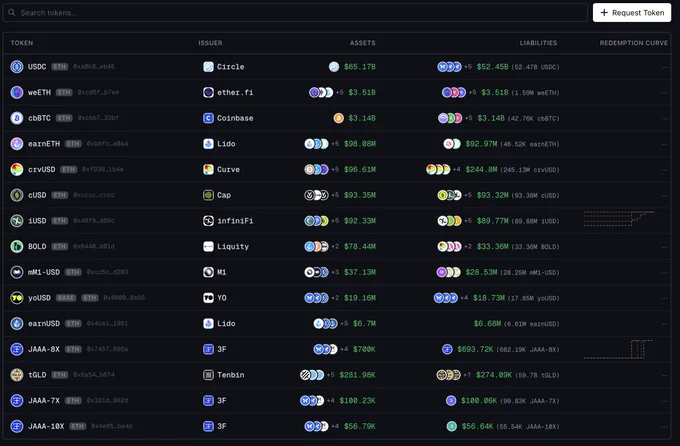Click the Curve issuer logo

tap(209, 169)
